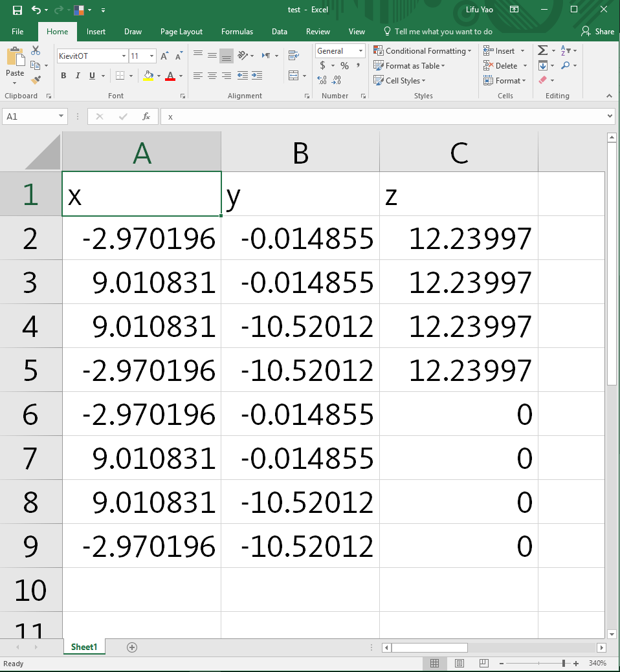This screenshot has width=620, height=672.
Task: Decrease indent in Alignment group
Action: 243,76
